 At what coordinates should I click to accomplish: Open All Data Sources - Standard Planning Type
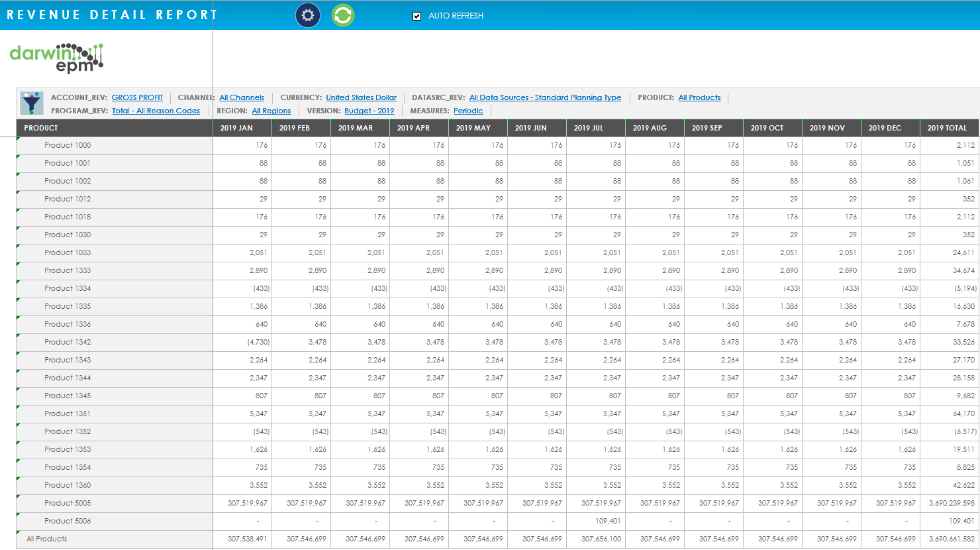[x=545, y=97]
